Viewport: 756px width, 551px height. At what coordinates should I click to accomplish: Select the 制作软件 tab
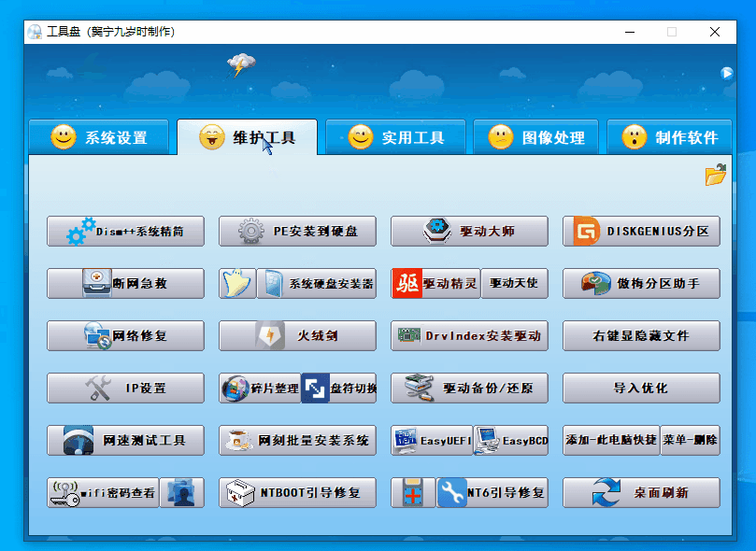(x=670, y=138)
